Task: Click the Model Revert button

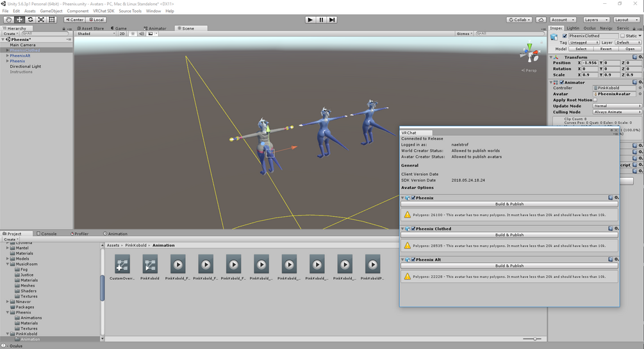Action: click(x=606, y=49)
